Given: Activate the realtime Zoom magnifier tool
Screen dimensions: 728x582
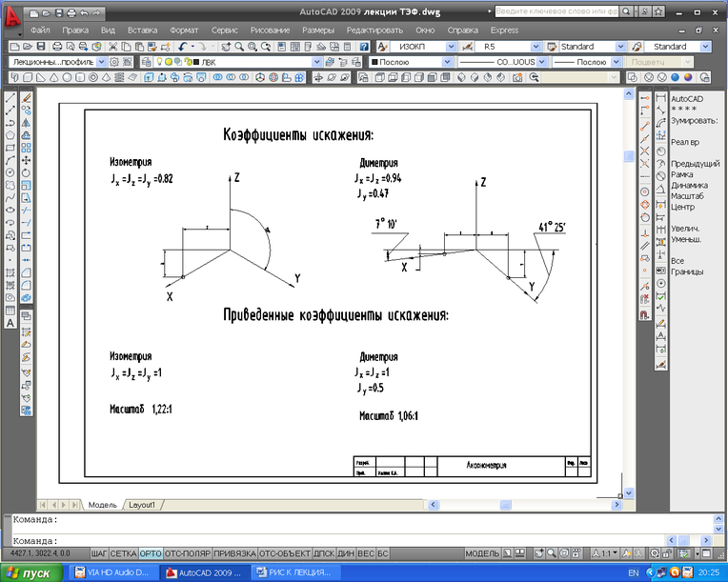Looking at the screenshot, I should tap(239, 47).
